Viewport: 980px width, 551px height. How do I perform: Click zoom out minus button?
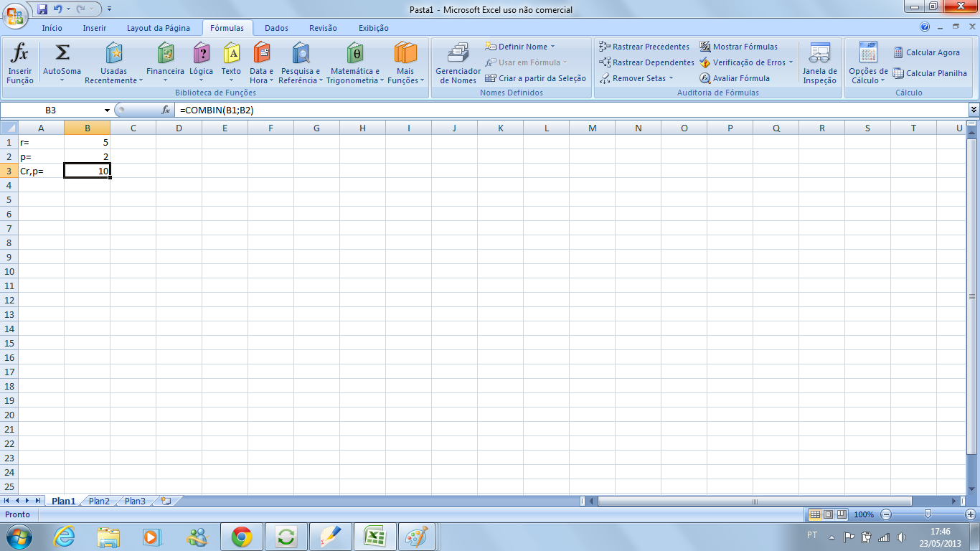(x=886, y=514)
